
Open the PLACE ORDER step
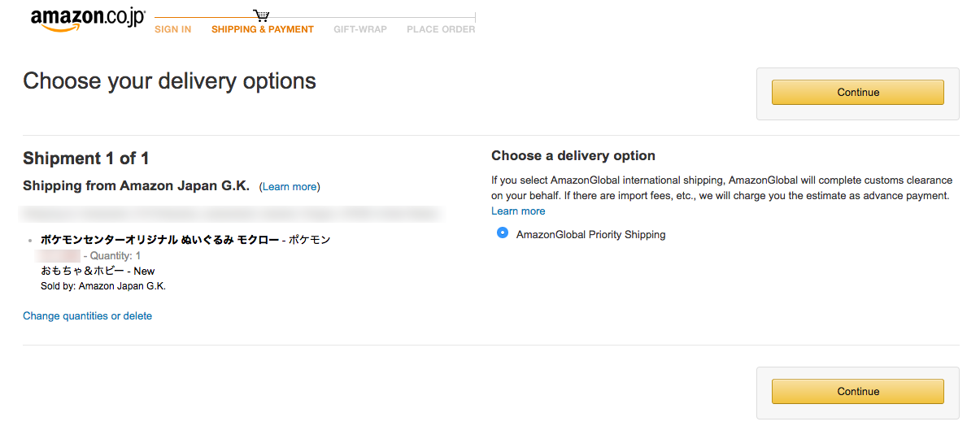(x=441, y=29)
